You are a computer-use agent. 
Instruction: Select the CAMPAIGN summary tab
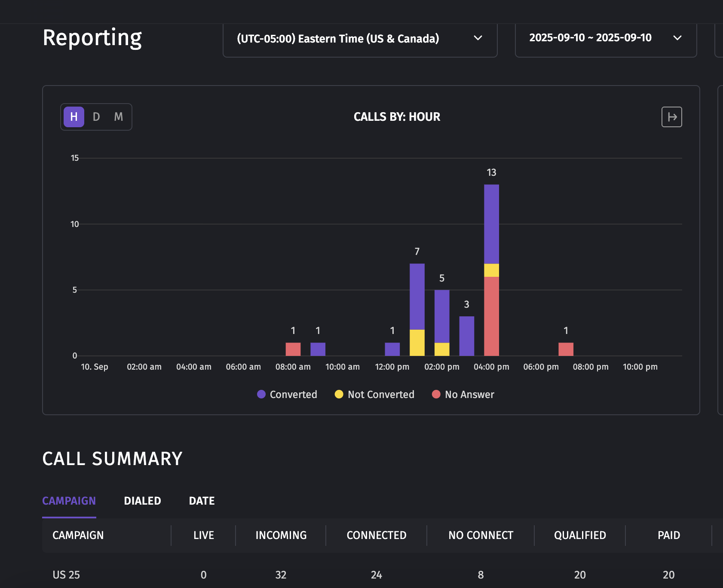tap(69, 501)
